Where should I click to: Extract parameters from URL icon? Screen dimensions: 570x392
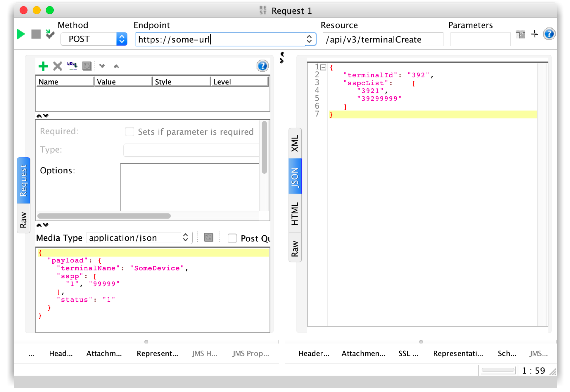(72, 66)
